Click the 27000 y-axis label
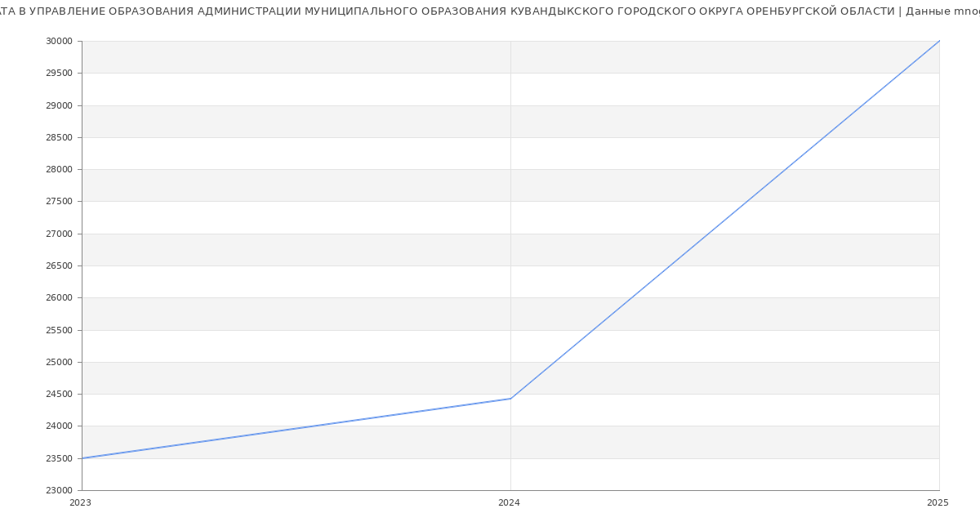Screen dimensions: 980x531 point(59,234)
